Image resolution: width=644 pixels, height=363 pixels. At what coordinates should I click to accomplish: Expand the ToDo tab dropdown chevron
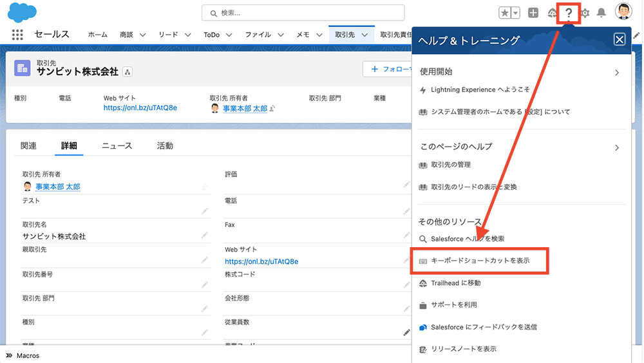coord(229,35)
